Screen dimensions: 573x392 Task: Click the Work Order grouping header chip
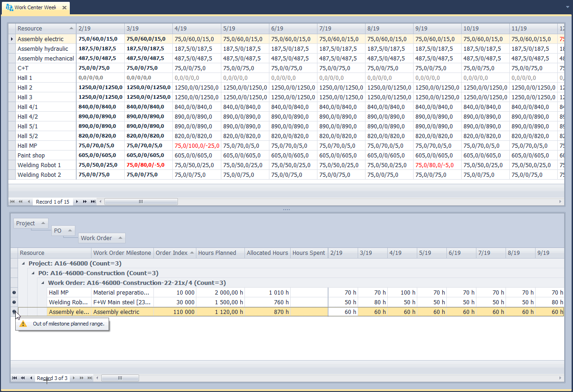pyautogui.click(x=101, y=238)
